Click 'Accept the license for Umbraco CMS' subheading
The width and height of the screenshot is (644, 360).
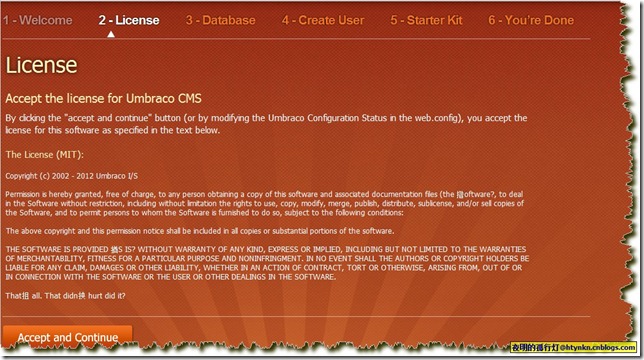coord(104,99)
